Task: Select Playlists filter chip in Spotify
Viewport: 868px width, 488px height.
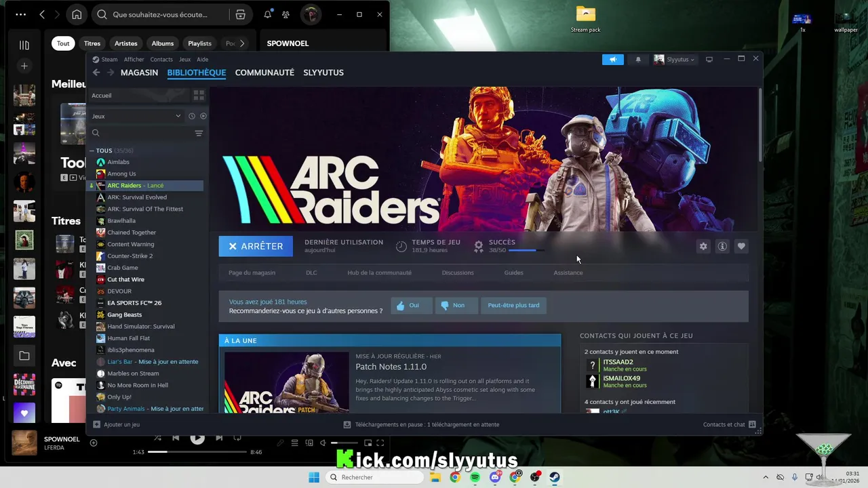Action: [199, 43]
